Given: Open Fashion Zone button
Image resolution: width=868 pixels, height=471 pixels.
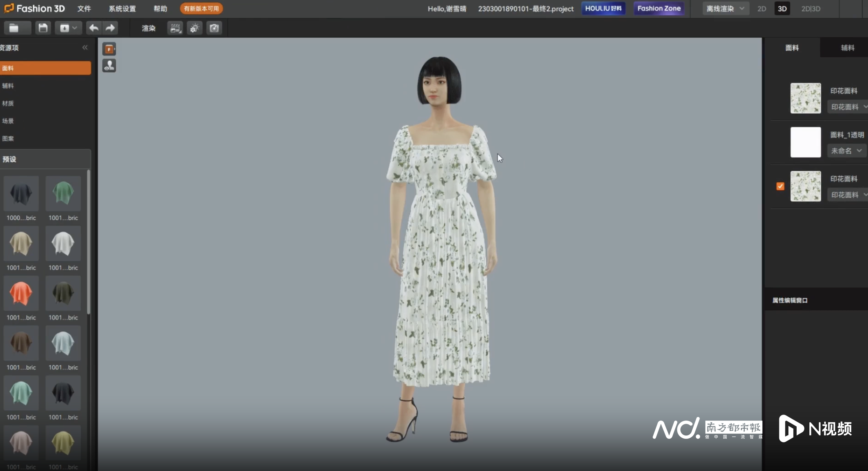Looking at the screenshot, I should click(659, 8).
